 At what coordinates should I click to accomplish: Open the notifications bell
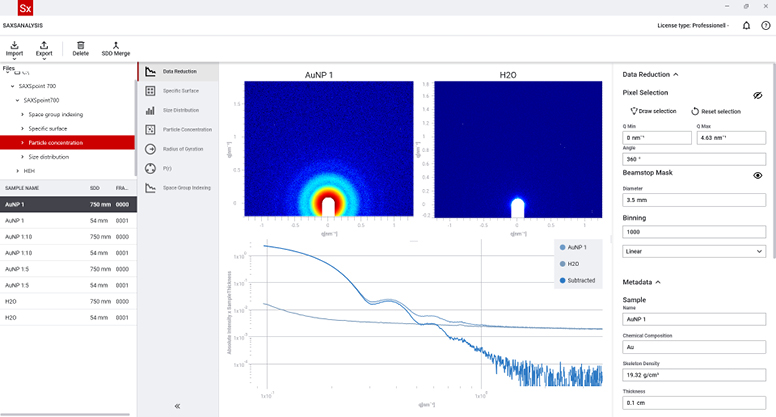(x=747, y=25)
